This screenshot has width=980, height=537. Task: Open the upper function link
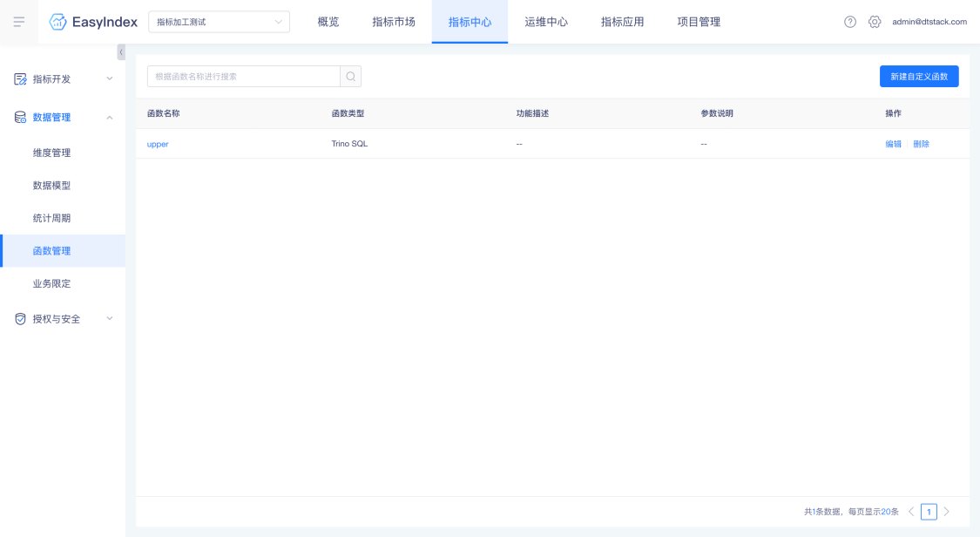[158, 144]
